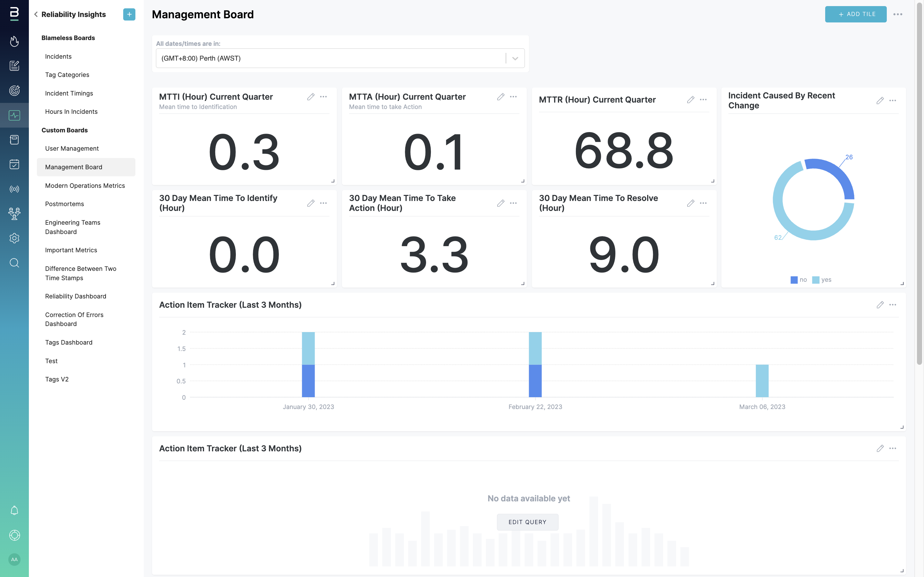Open board options menu next to Add Tile

click(x=898, y=14)
